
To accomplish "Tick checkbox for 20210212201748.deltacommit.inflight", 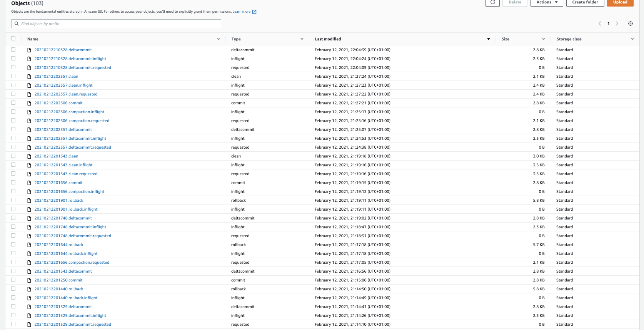I will (13, 227).
